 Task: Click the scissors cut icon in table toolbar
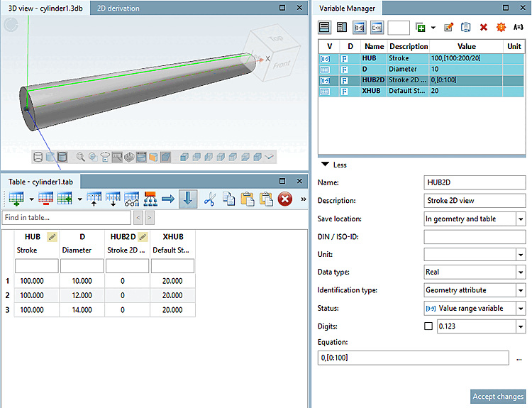[209, 199]
